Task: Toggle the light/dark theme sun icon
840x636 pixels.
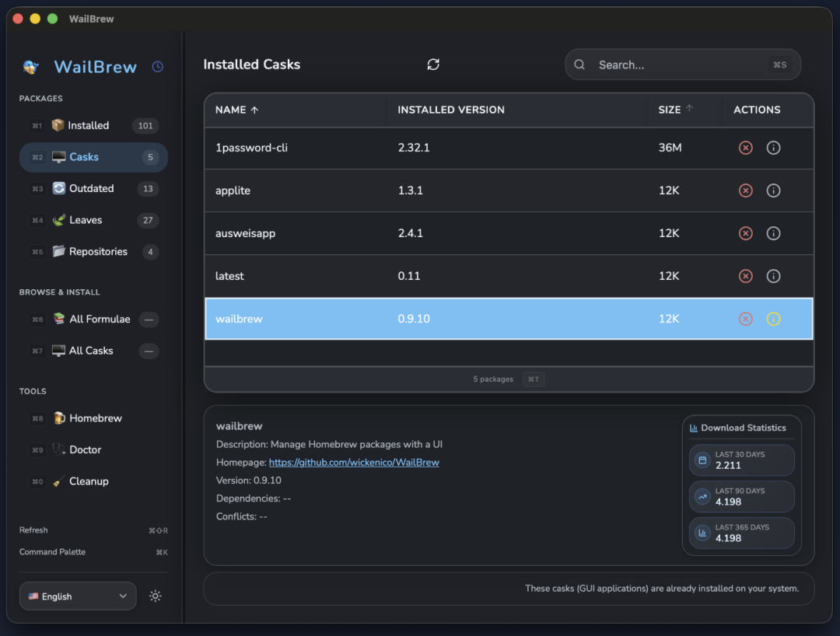Action: (156, 596)
